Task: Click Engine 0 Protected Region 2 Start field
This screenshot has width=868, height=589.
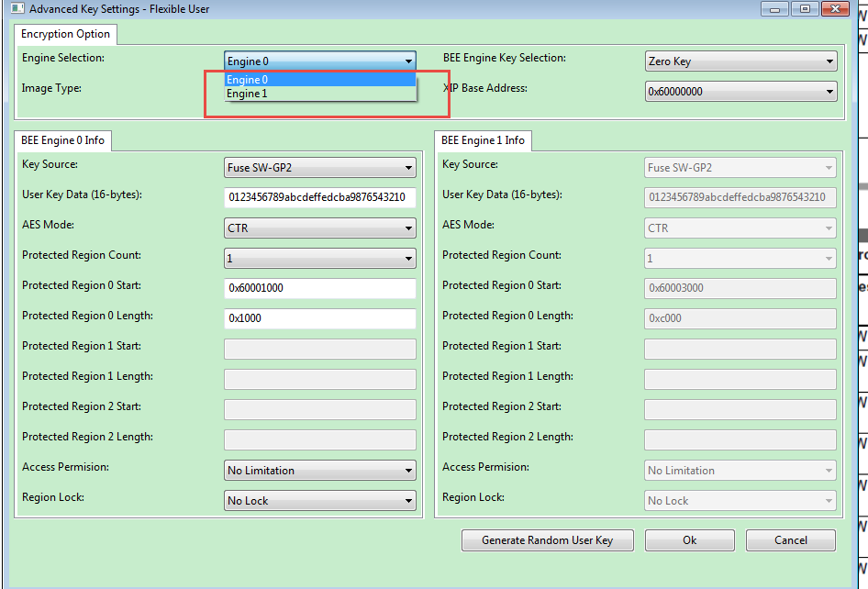Action: point(320,410)
